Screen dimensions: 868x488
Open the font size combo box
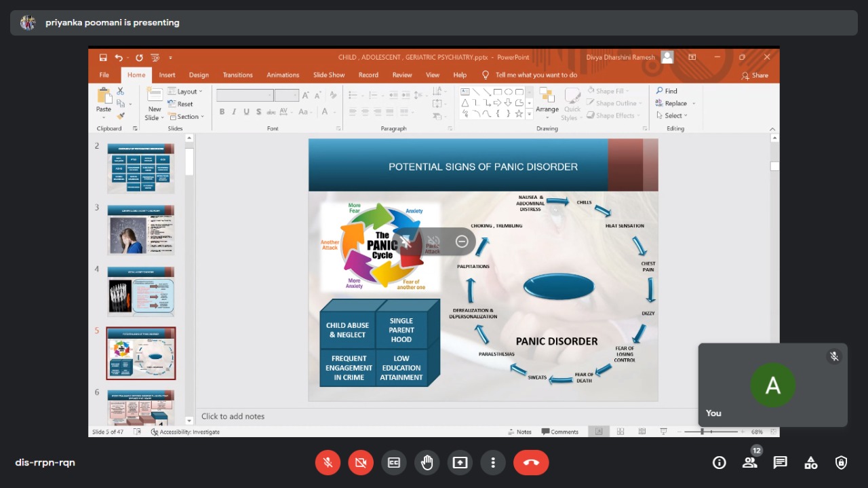point(287,96)
